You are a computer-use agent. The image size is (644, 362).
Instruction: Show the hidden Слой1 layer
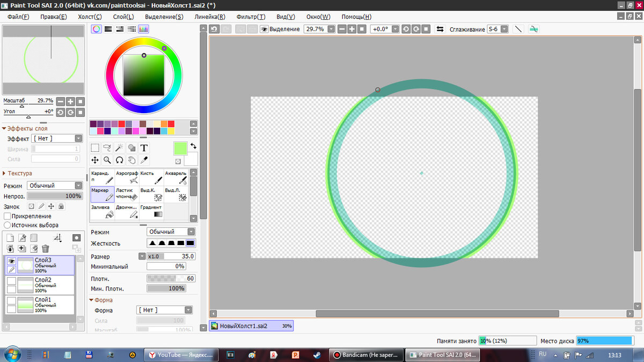[11, 300]
